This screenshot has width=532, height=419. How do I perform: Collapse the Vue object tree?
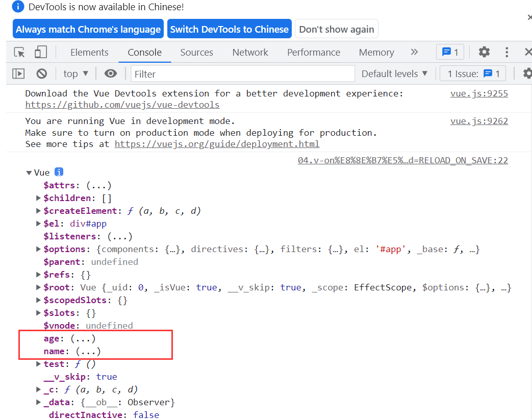click(29, 173)
